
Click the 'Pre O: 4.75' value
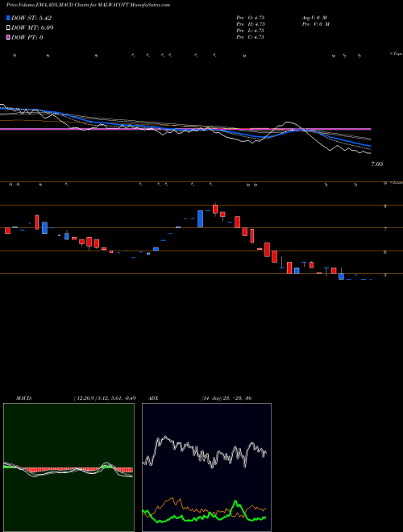[x=251, y=17]
